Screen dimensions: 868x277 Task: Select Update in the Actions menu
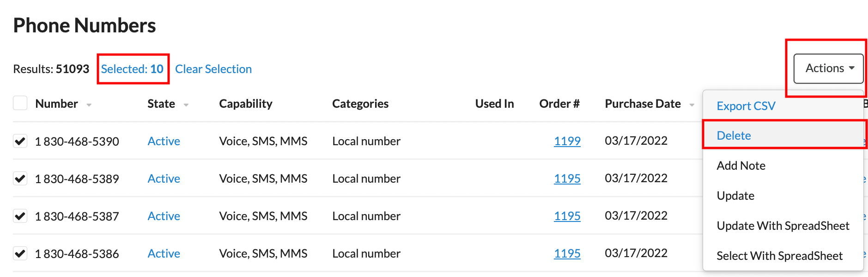pos(735,196)
